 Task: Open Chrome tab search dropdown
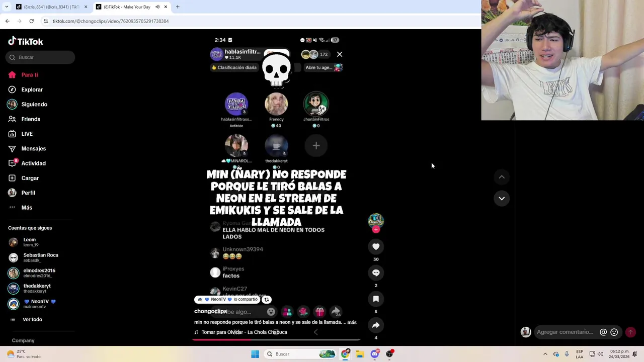[x=7, y=7]
